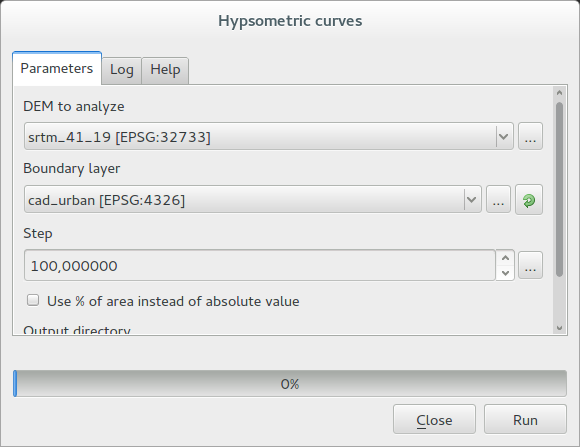Browse for a Boundary layer file
The width and height of the screenshot is (580, 447).
point(498,200)
